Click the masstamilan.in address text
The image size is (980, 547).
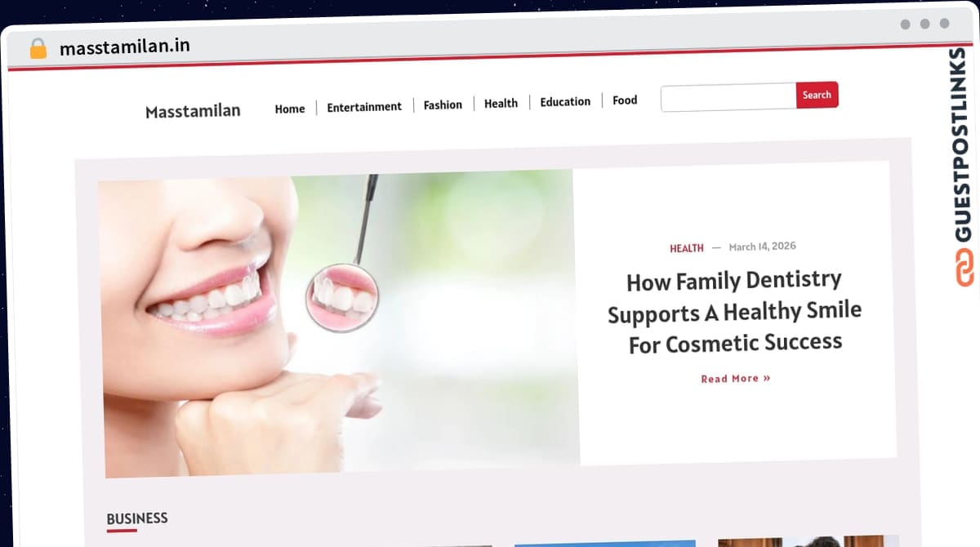click(125, 47)
